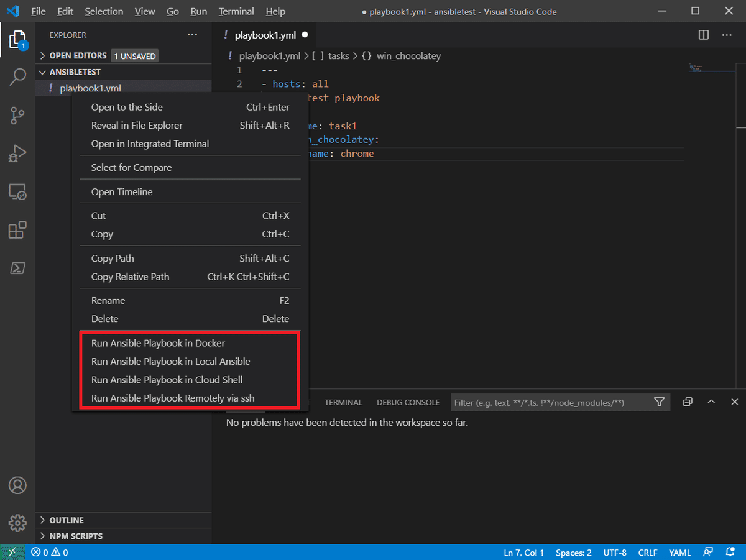Choose Open in Integrated Terminal

tap(190, 144)
